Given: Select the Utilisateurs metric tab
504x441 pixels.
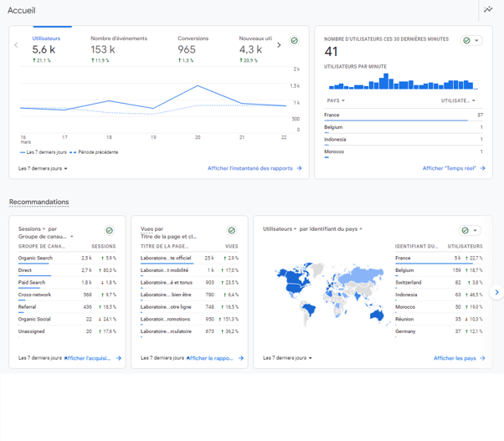Looking at the screenshot, I should click(46, 49).
